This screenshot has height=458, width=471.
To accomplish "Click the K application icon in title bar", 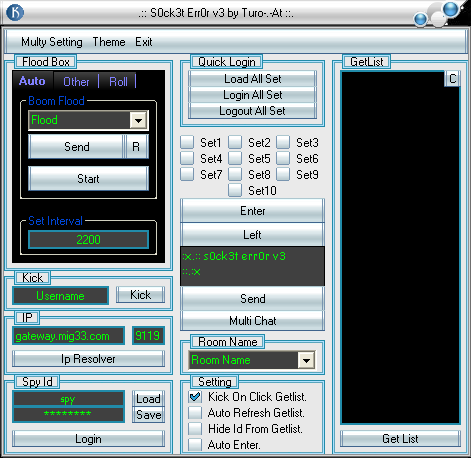I will (x=15, y=13).
